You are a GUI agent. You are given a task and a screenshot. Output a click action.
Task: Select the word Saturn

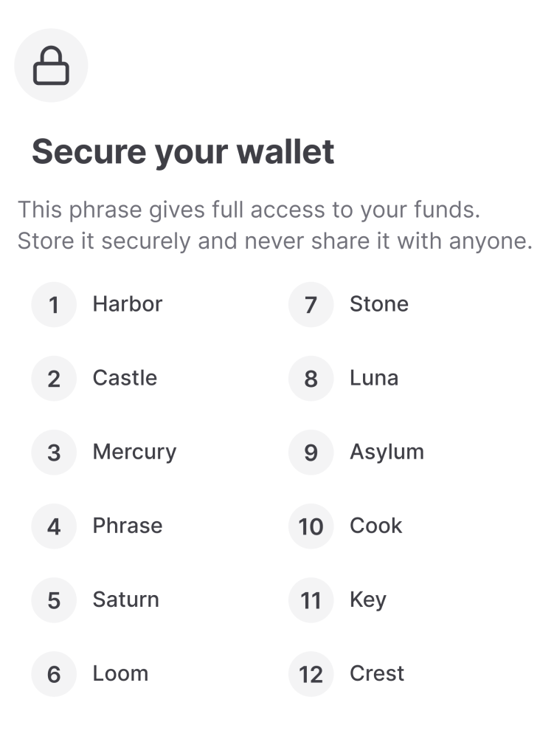click(x=125, y=599)
